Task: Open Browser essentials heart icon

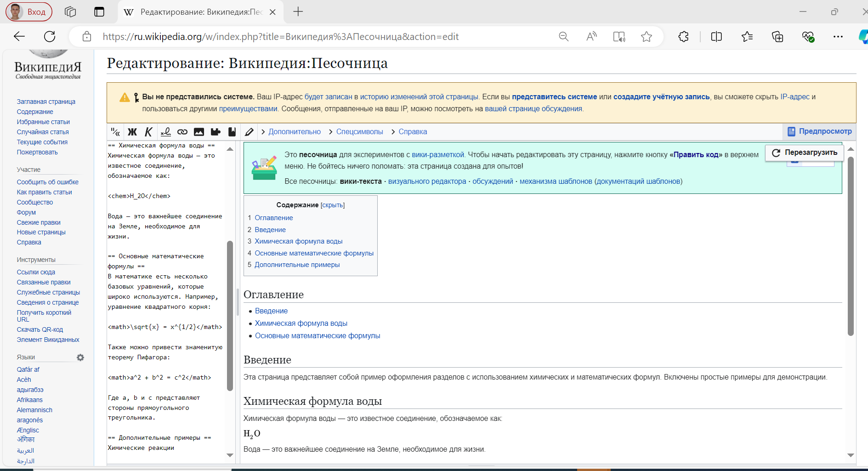Action: (x=808, y=37)
